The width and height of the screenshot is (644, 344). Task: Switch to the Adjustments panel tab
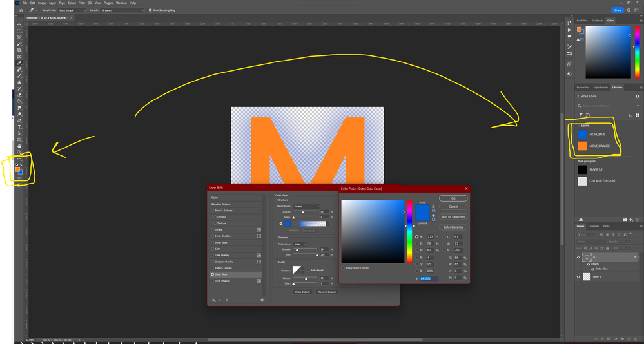click(600, 87)
